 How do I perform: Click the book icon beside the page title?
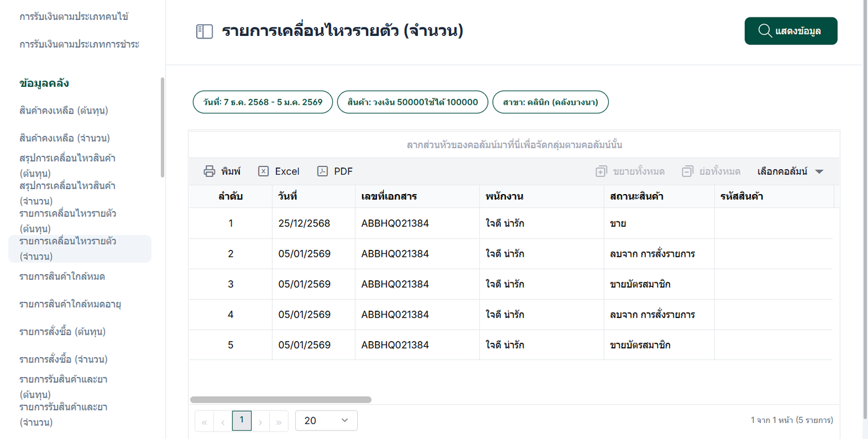[x=204, y=32]
